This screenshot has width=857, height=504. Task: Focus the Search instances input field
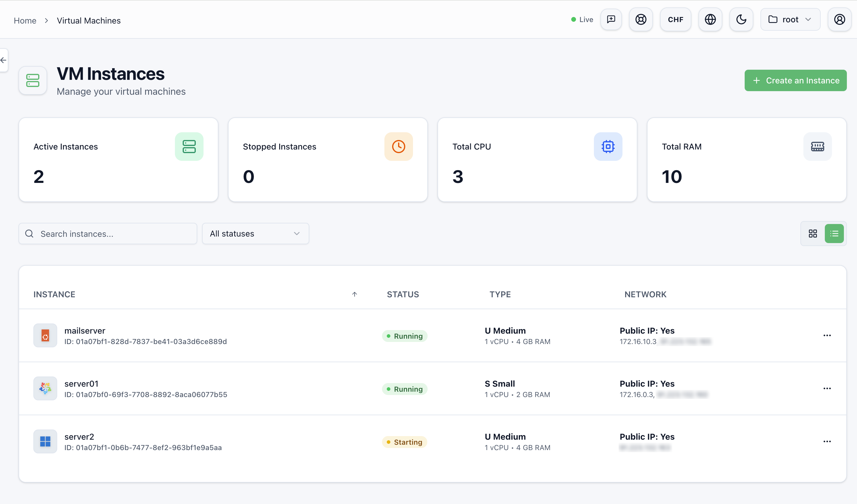108,234
